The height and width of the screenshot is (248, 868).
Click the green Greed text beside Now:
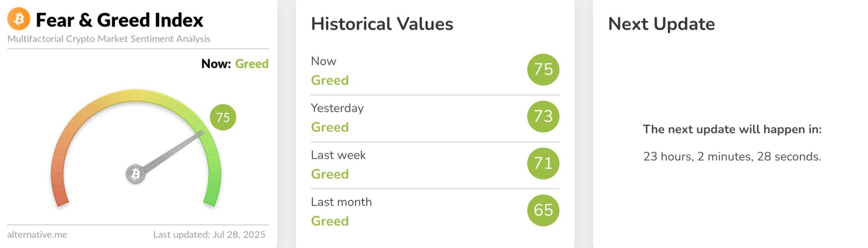pyautogui.click(x=252, y=64)
